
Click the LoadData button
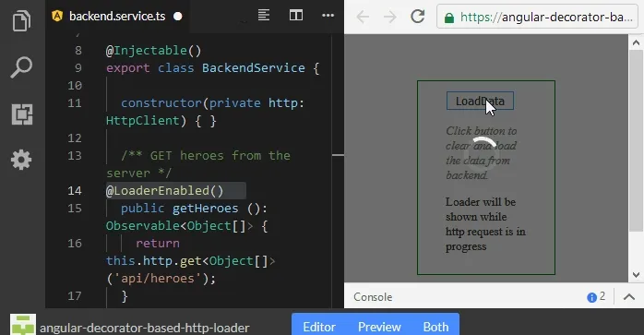[480, 102]
